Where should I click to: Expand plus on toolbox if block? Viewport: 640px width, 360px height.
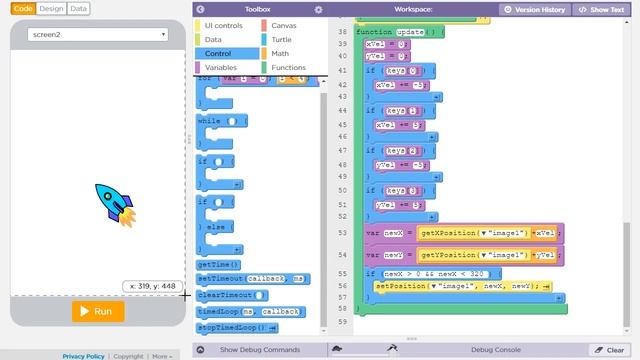point(237,185)
